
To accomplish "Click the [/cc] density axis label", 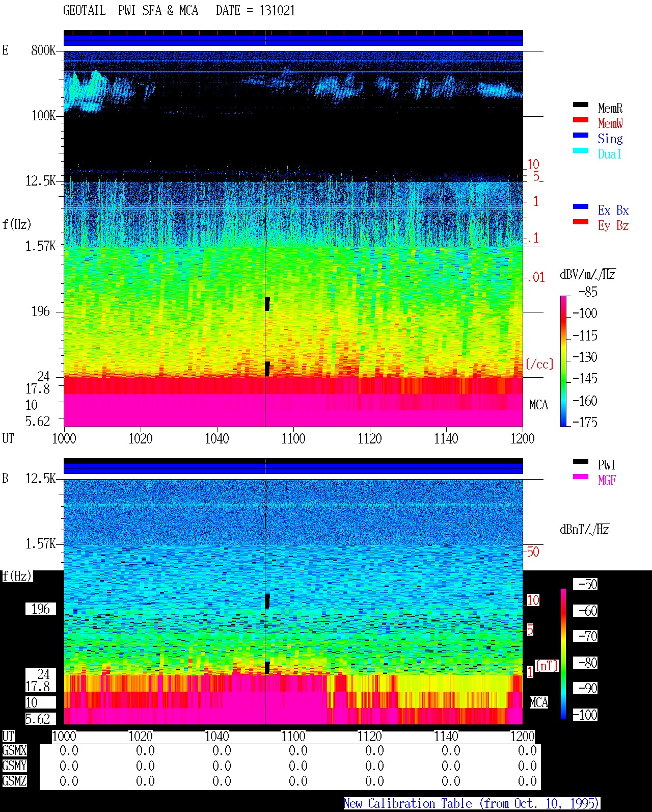I will click(x=539, y=364).
